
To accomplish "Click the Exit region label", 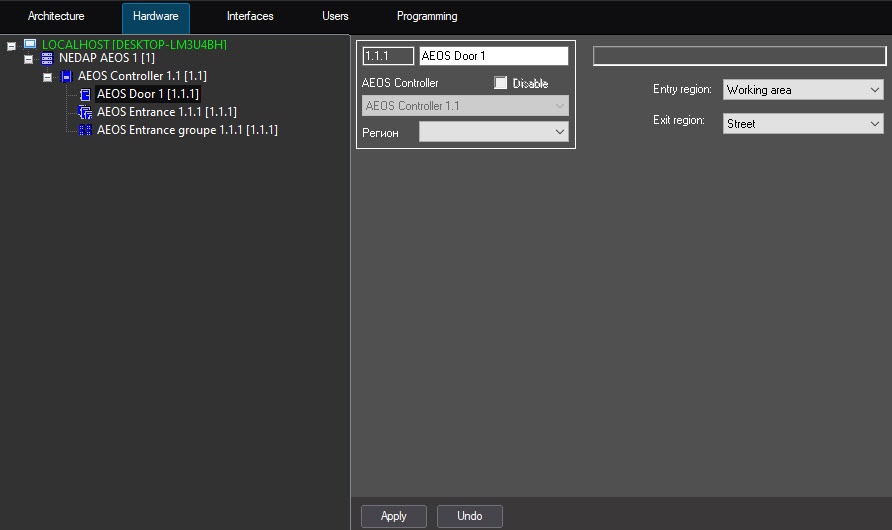I will (x=679, y=120).
